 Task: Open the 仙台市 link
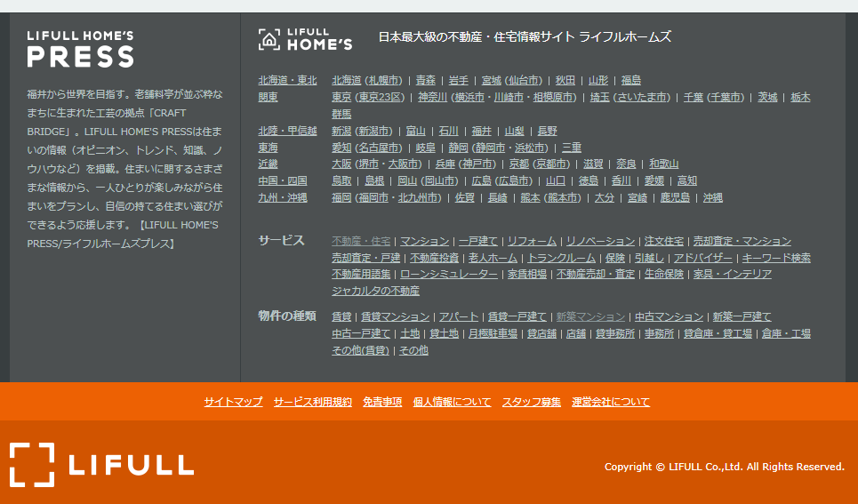pos(525,80)
